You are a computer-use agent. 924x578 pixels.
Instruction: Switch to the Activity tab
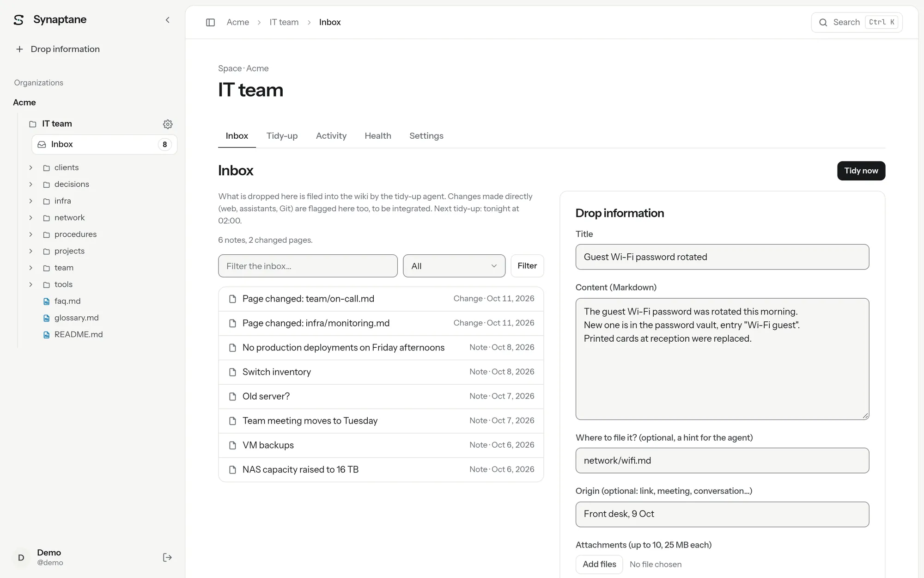pyautogui.click(x=331, y=136)
